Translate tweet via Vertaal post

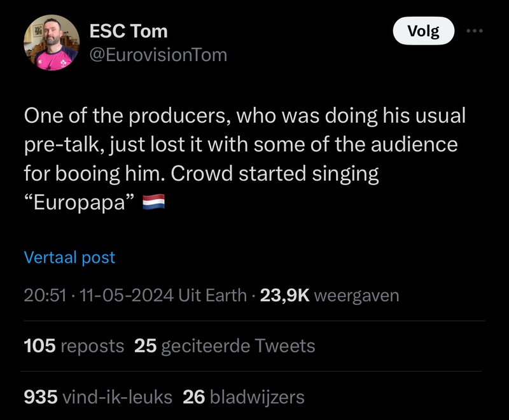(70, 258)
